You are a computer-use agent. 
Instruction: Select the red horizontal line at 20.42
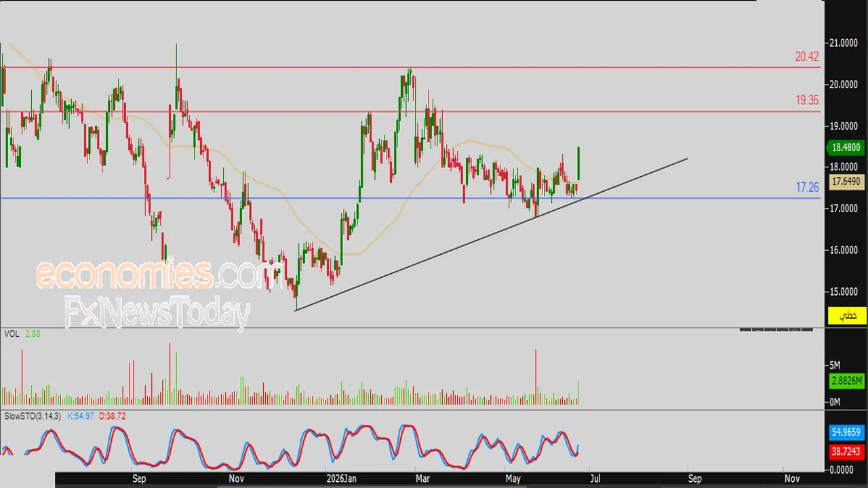click(410, 67)
